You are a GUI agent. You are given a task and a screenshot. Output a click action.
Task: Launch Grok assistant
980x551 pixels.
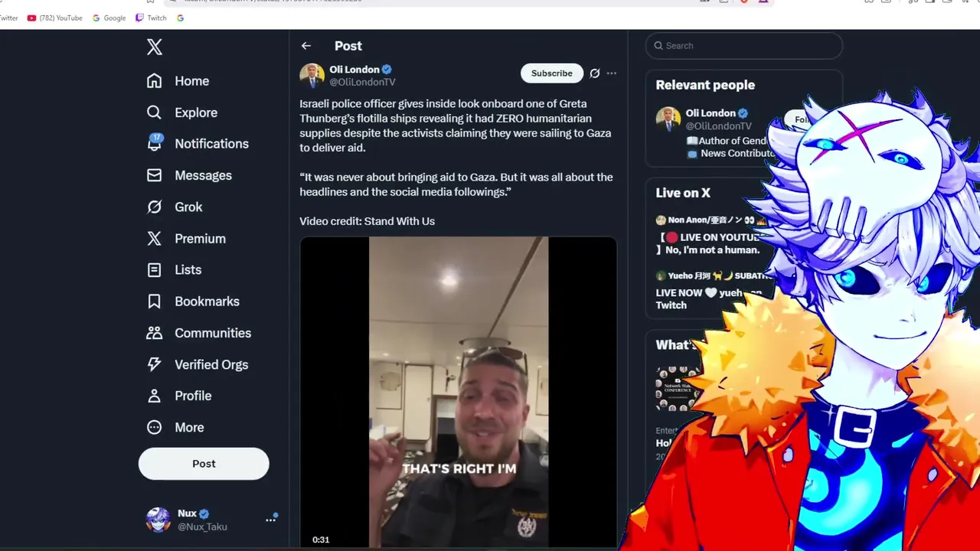175,207
